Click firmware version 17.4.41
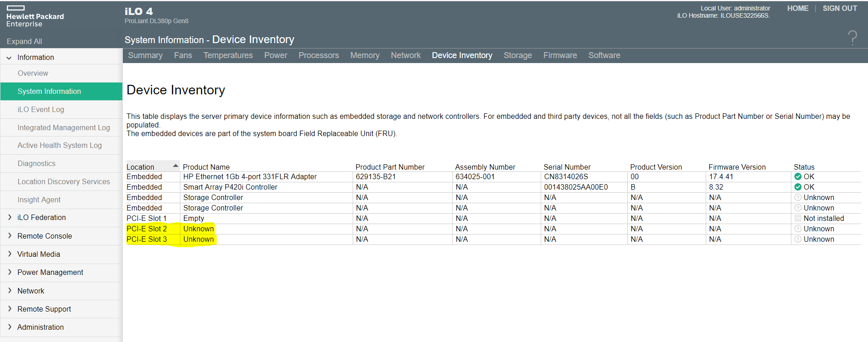 tap(721, 176)
